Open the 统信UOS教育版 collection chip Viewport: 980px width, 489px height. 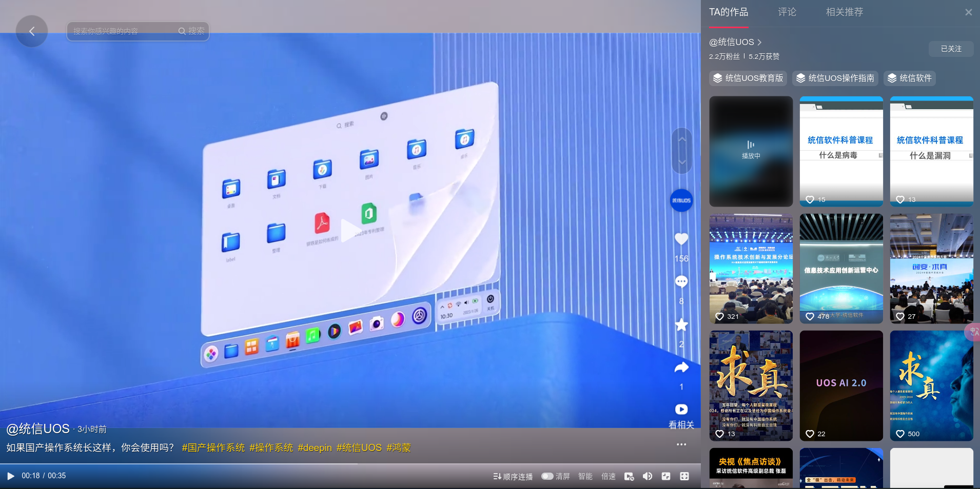[x=748, y=78]
